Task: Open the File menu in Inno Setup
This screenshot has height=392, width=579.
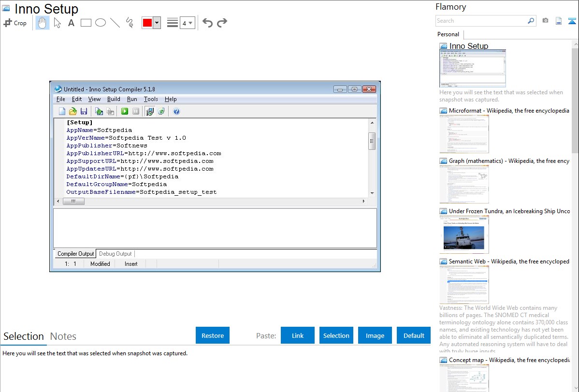Action: (x=60, y=99)
